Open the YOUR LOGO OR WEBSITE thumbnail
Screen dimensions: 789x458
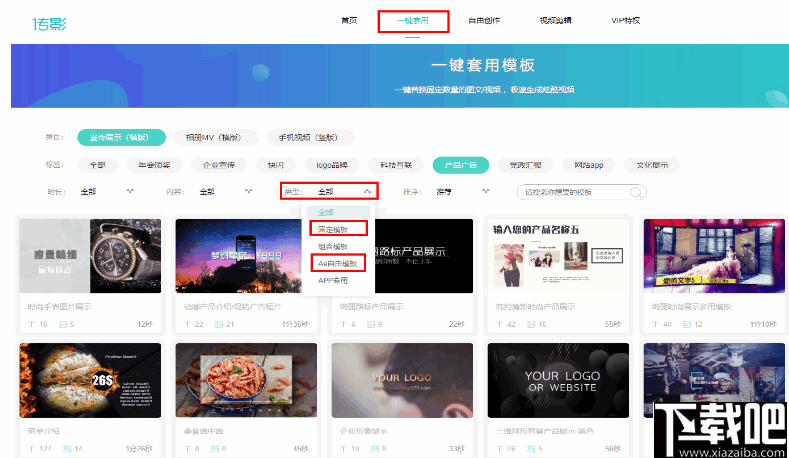coord(558,380)
